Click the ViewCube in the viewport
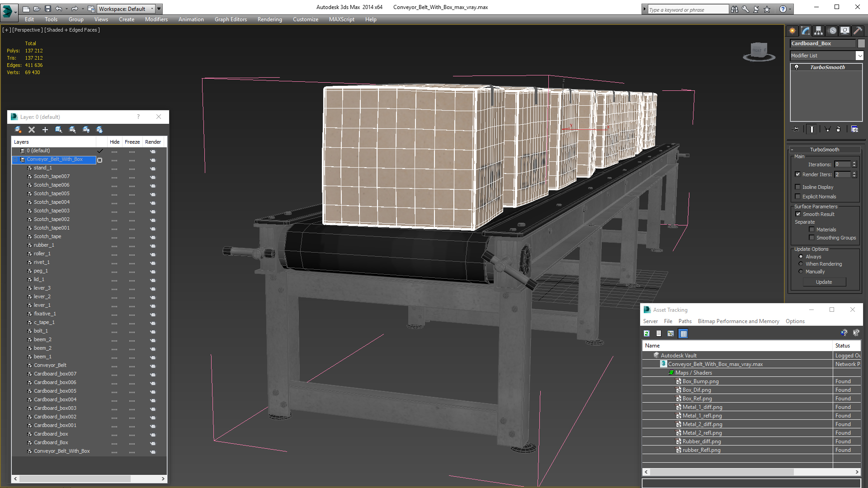 [759, 51]
